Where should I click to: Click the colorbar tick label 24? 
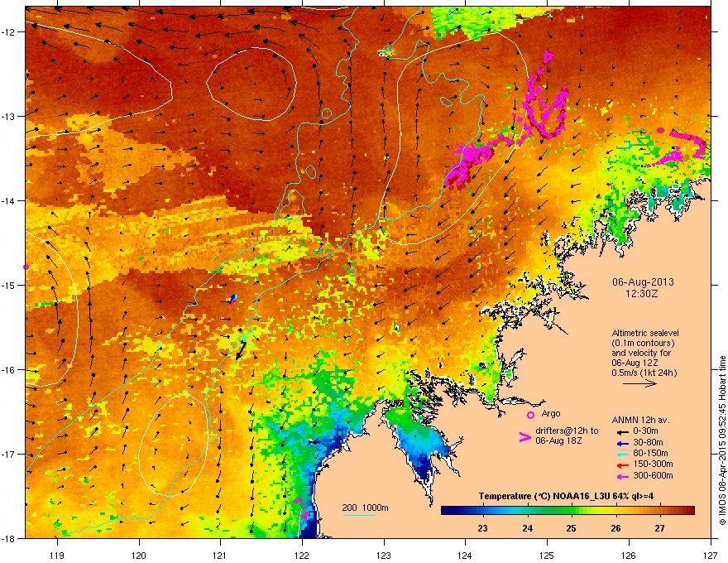[527, 528]
